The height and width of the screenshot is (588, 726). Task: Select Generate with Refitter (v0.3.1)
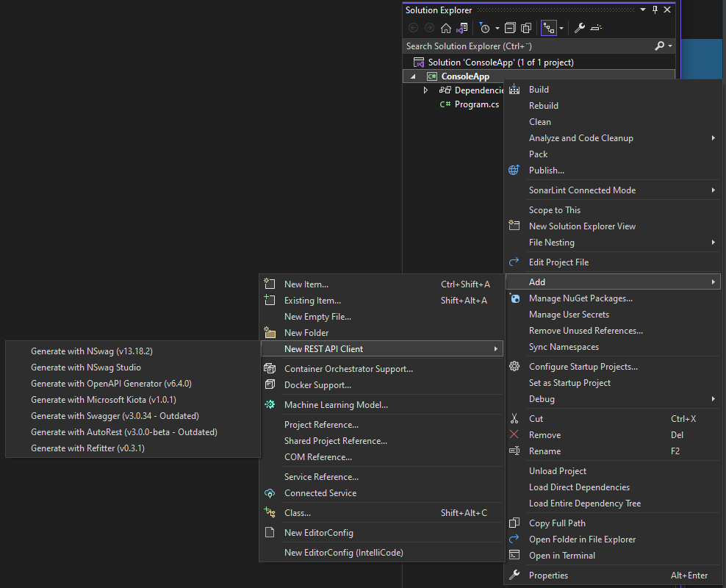pyautogui.click(x=133, y=448)
